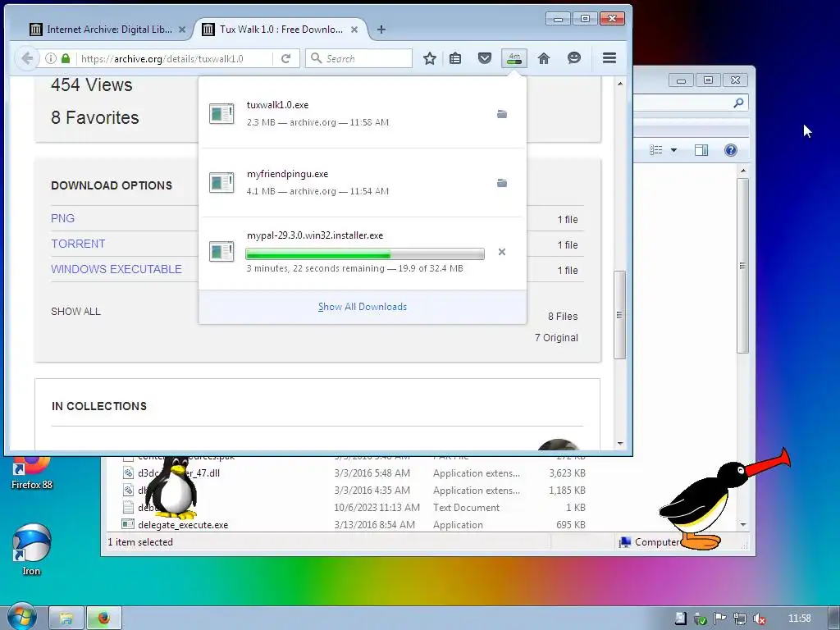Click the TORRENT download option

(x=78, y=244)
